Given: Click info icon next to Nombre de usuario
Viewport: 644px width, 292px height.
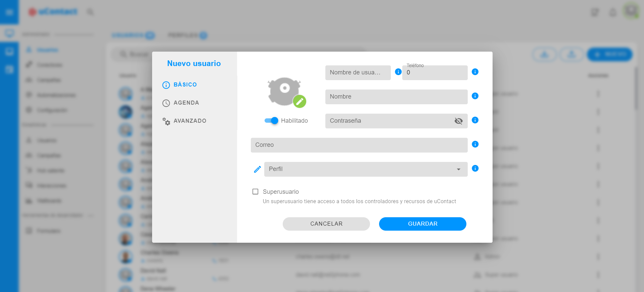Looking at the screenshot, I should pos(398,72).
